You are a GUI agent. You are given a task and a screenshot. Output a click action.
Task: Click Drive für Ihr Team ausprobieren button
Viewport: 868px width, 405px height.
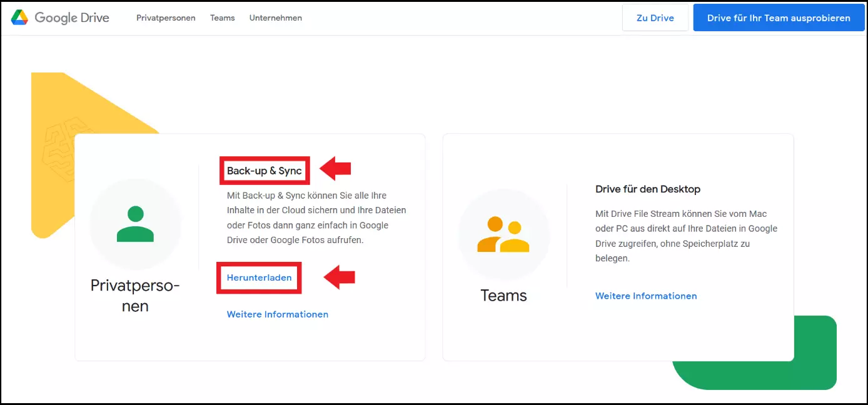tap(779, 17)
